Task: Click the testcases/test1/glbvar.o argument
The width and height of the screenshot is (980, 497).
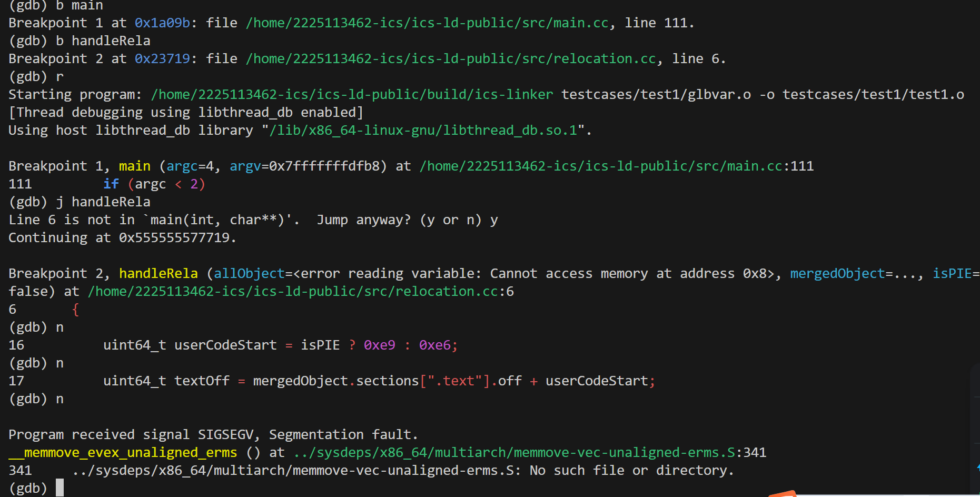Action: click(656, 95)
